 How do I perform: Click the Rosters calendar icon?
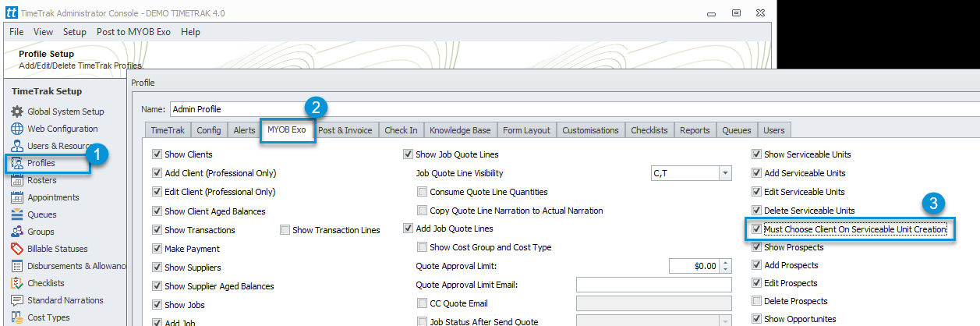pos(17,180)
